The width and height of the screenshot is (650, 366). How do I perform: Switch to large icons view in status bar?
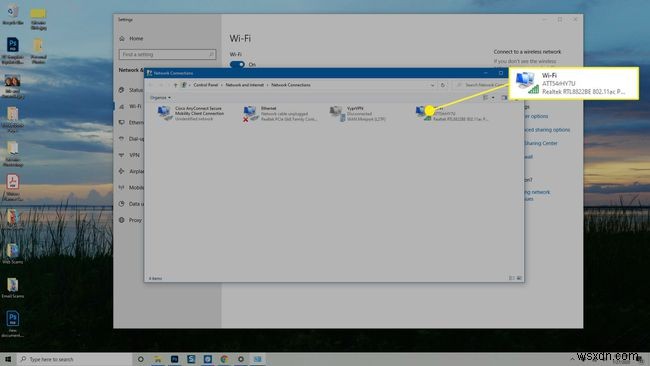click(519, 278)
